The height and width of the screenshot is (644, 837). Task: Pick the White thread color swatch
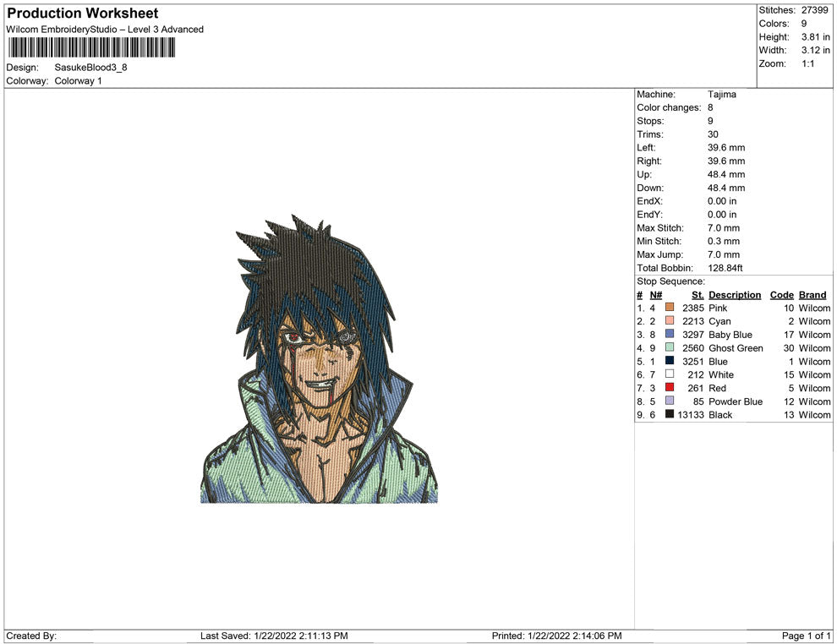click(x=670, y=374)
